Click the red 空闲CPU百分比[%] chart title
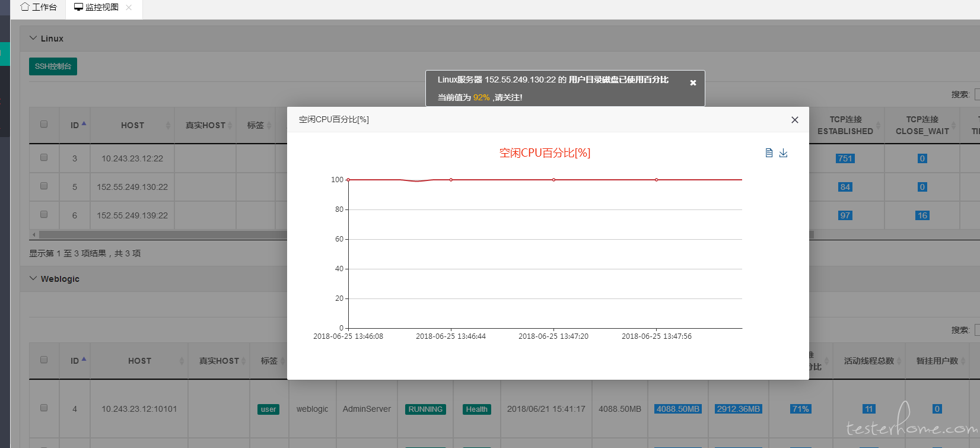This screenshot has height=448, width=980. tap(545, 153)
